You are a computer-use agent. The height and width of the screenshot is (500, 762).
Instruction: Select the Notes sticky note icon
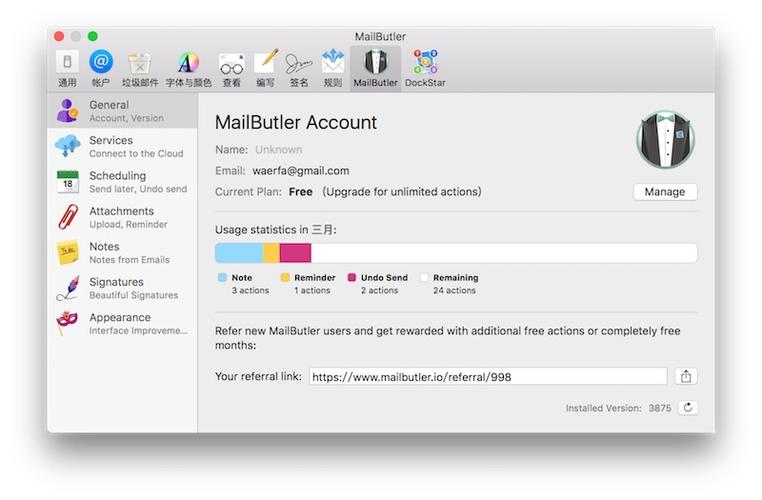pyautogui.click(x=68, y=253)
